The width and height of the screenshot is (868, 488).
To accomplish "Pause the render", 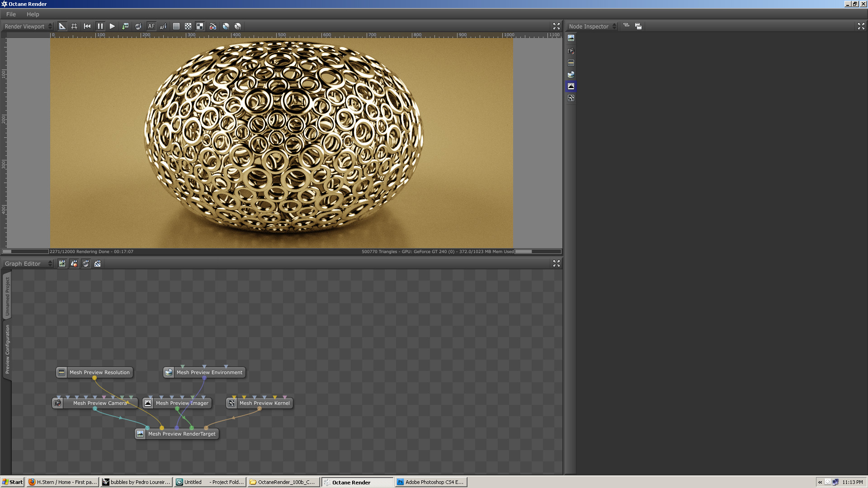I will coord(100,26).
